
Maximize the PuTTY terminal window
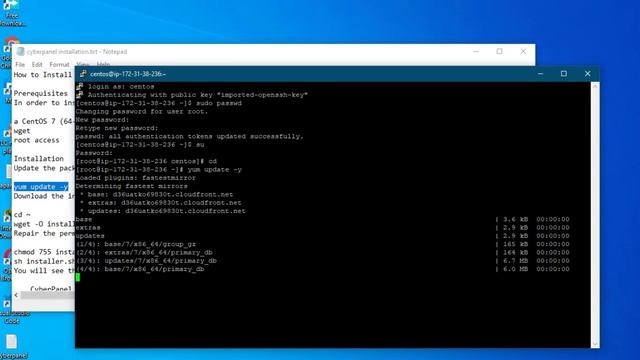tap(564, 74)
